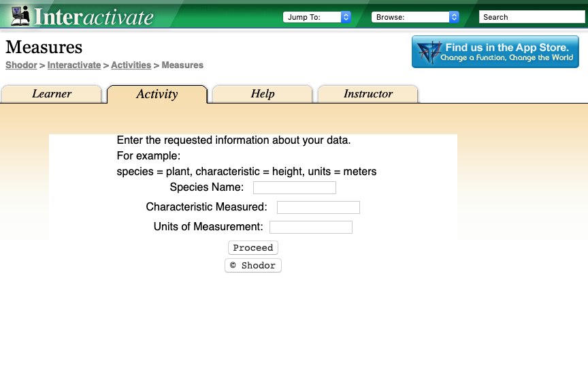Screen dimensions: 588x372
Task: Click the "Units of Measurement:" label
Action: pos(208,227)
